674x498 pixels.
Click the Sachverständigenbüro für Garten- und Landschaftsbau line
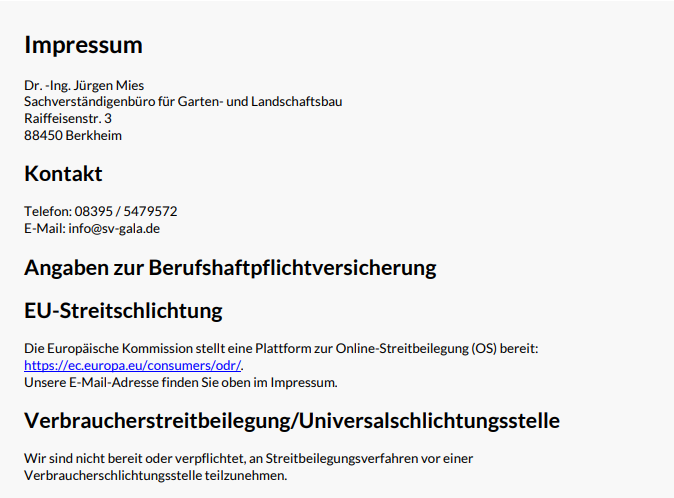click(x=183, y=101)
